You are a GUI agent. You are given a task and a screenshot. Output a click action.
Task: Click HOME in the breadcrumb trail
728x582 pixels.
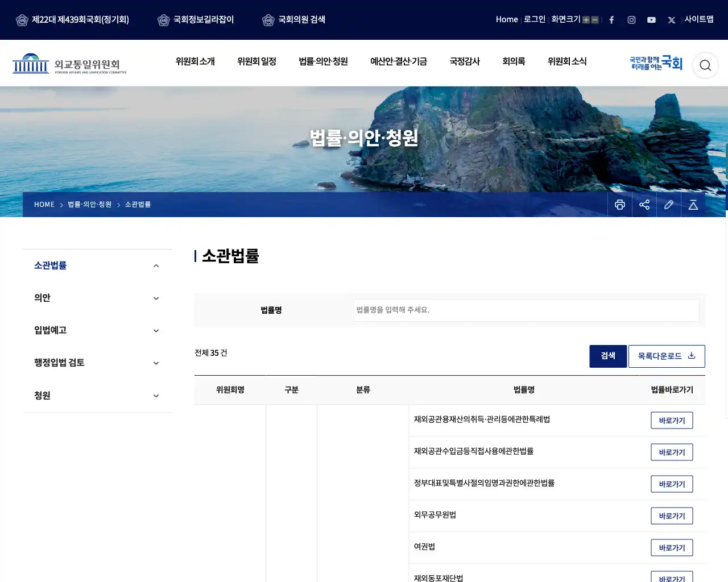44,205
